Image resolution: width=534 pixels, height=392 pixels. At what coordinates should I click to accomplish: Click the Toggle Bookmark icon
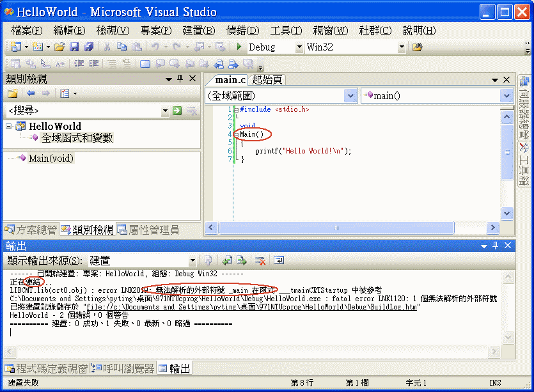click(145, 64)
